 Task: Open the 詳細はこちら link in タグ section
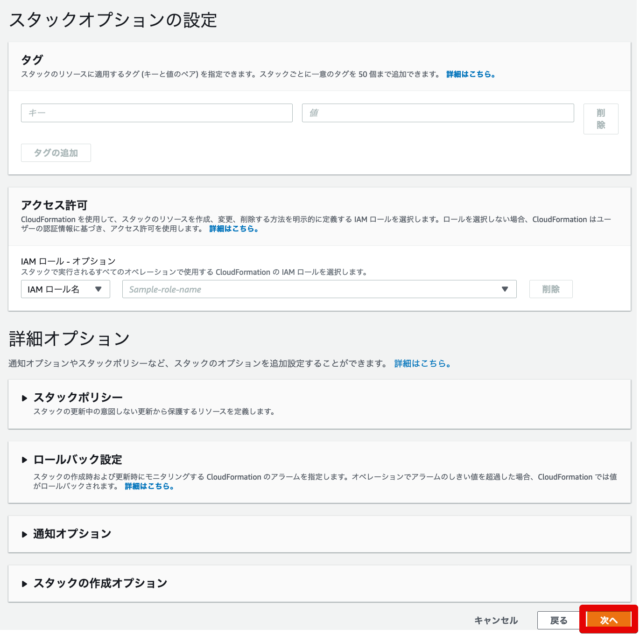tap(470, 74)
